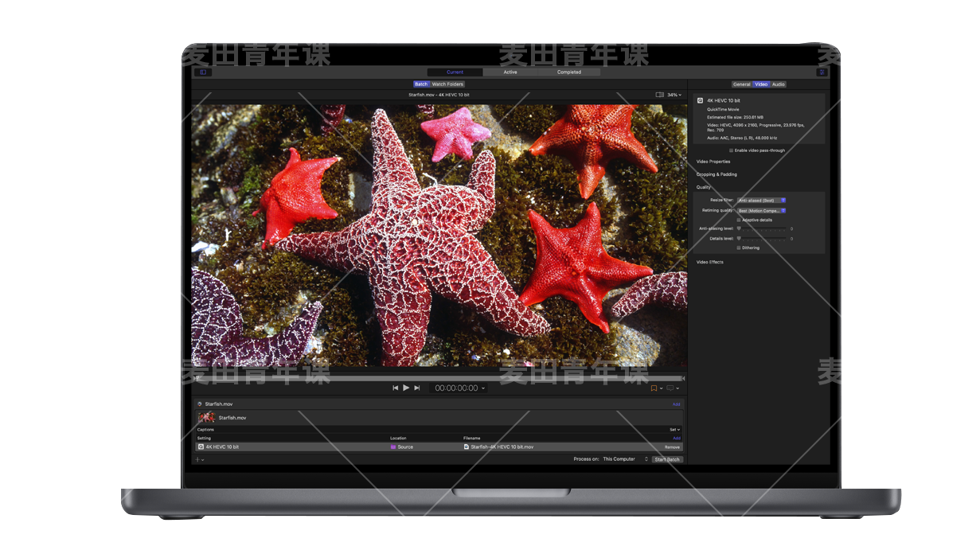Open the General inspector tab
The height and width of the screenshot is (542, 980).
tap(742, 84)
